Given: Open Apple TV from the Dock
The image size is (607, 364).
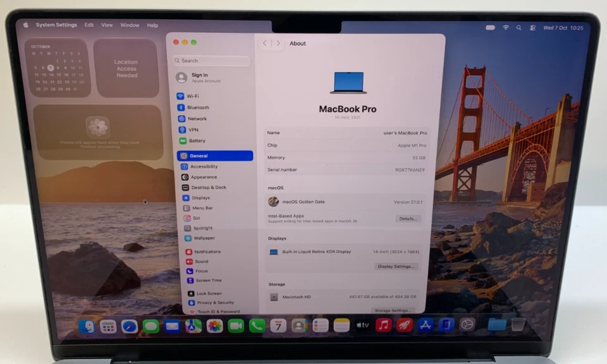Looking at the screenshot, I should point(362,325).
